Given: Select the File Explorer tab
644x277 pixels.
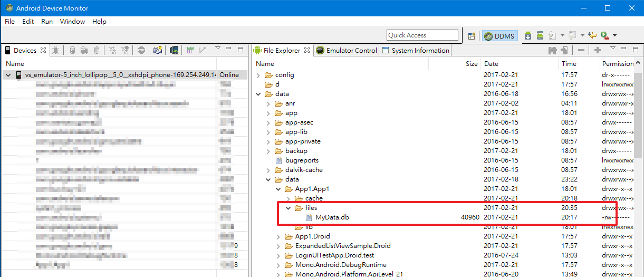Looking at the screenshot, I should click(x=282, y=51).
